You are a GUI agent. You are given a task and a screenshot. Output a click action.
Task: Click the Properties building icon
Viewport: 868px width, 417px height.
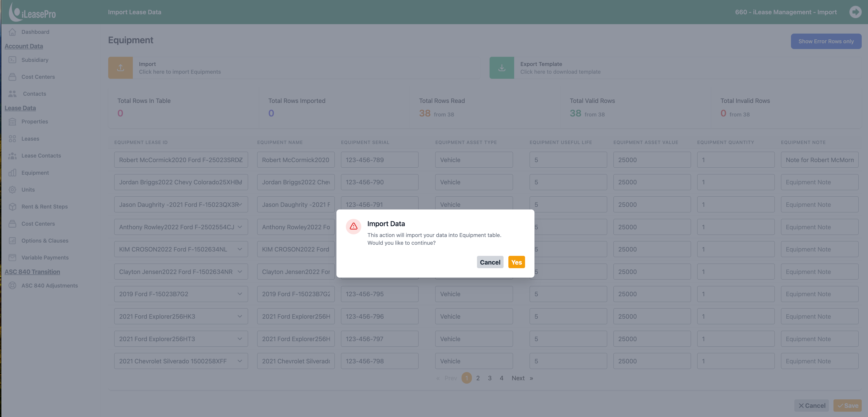13,122
